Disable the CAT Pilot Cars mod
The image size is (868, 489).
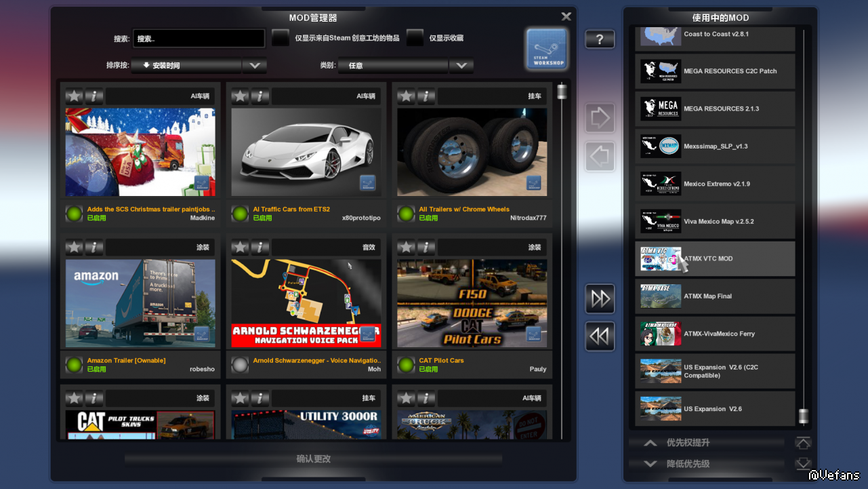pos(406,365)
